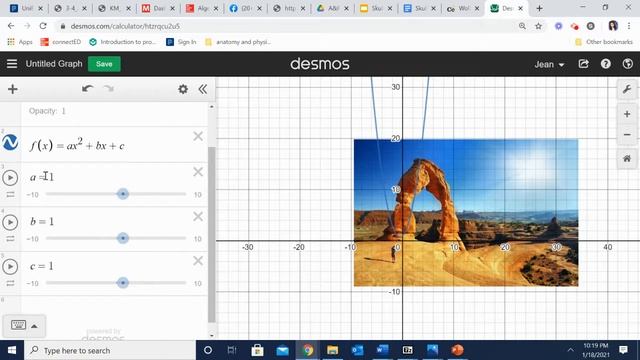
Task: Play the animation for slider b
Action: pos(10,222)
